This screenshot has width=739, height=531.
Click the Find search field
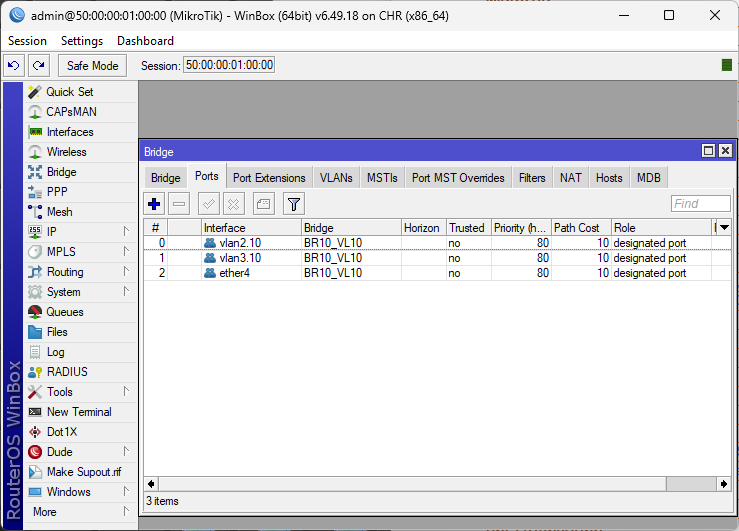point(700,204)
